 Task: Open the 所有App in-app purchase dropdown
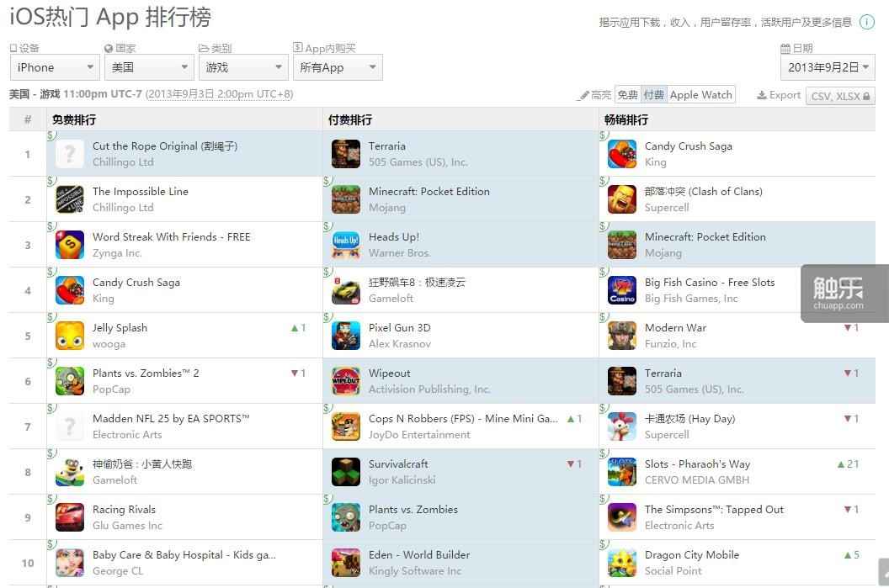point(338,67)
